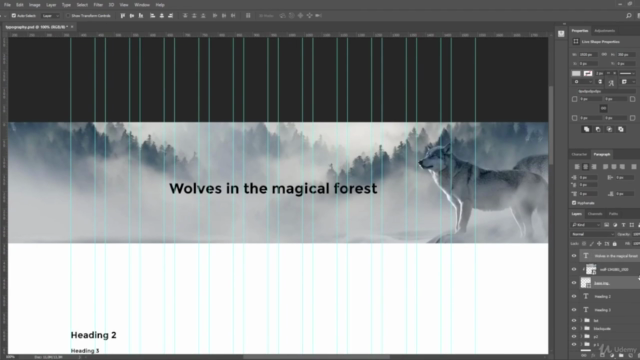Open the Window menu
This screenshot has height=360, width=640.
point(142,5)
